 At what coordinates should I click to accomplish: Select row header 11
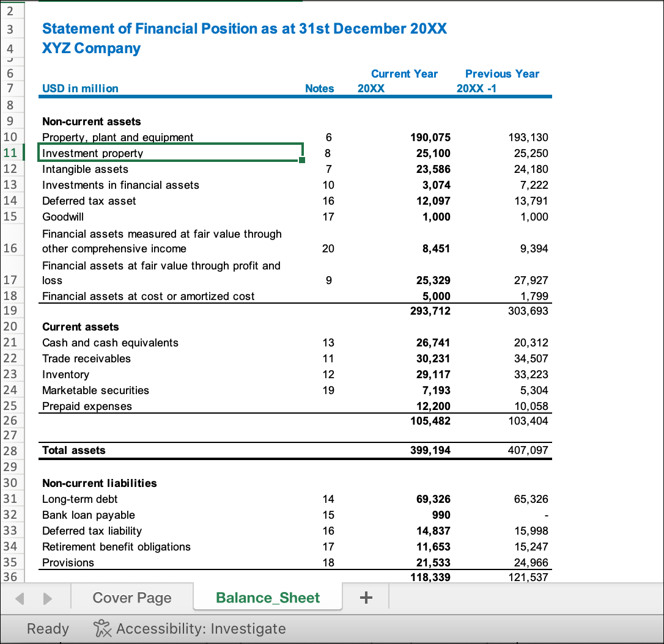pos(12,153)
